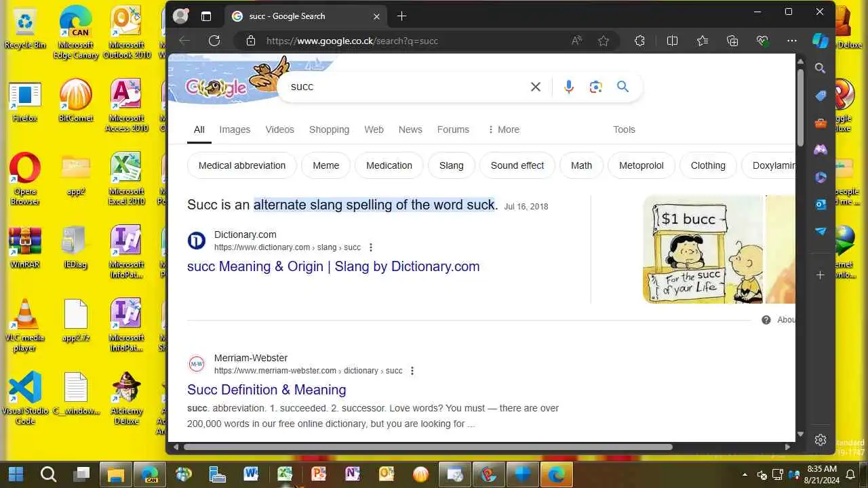Open the Read aloud icon in address bar
The height and width of the screenshot is (488, 868).
point(576,41)
